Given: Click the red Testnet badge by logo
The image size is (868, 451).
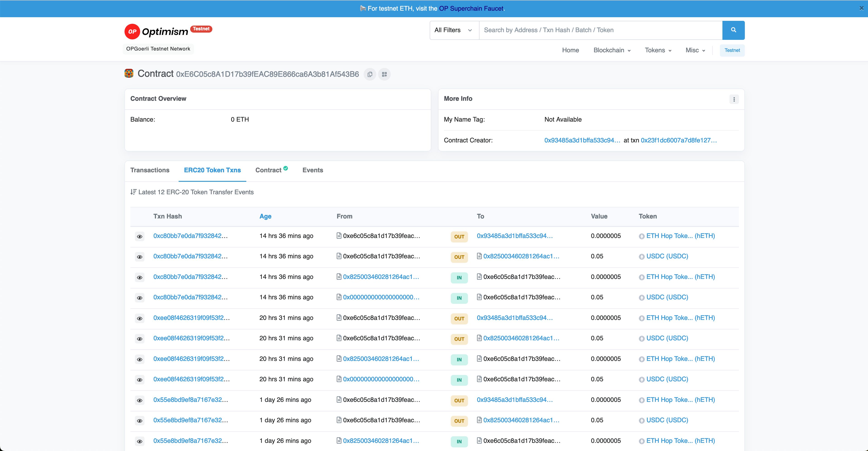Looking at the screenshot, I should tap(201, 29).
